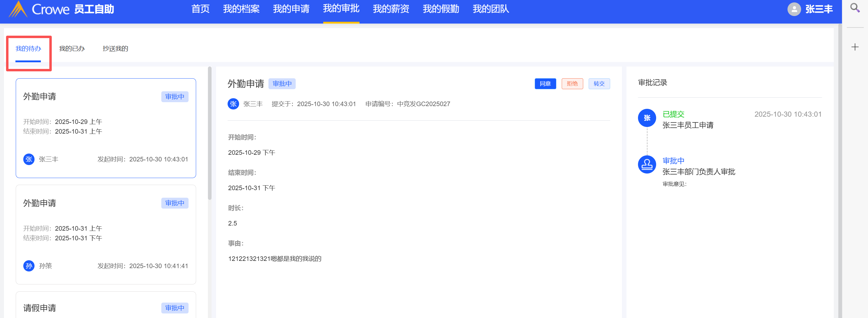Approve the request with 同意 button
This screenshot has width=868, height=318.
(x=545, y=83)
